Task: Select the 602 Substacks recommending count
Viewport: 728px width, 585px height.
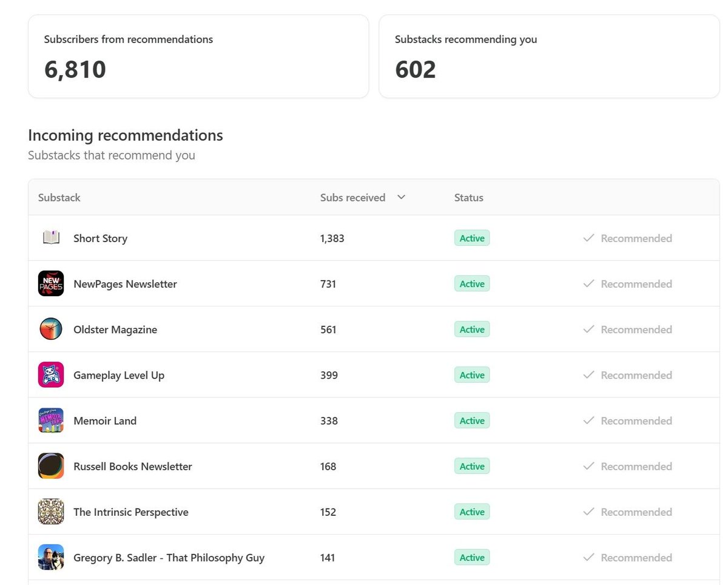Action: (416, 69)
